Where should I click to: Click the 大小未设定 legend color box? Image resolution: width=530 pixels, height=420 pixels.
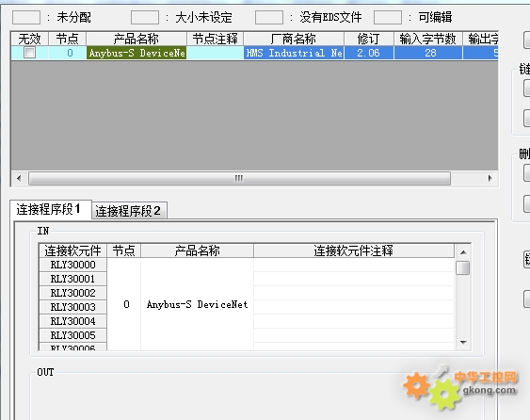pos(145,17)
